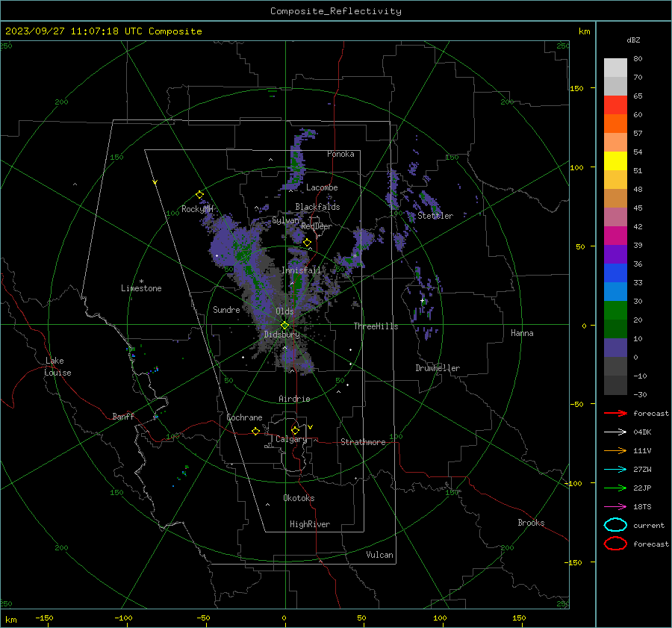672x628 pixels.
Task: Click the 22JP legend text
Action: click(x=642, y=488)
